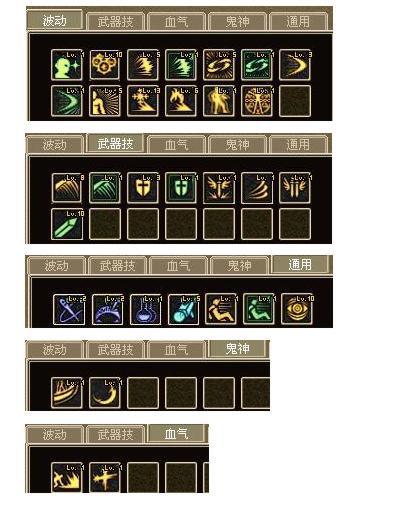This screenshot has width=402, height=513.
Task: Click the highlighted 波动 tab
Action: click(x=54, y=20)
